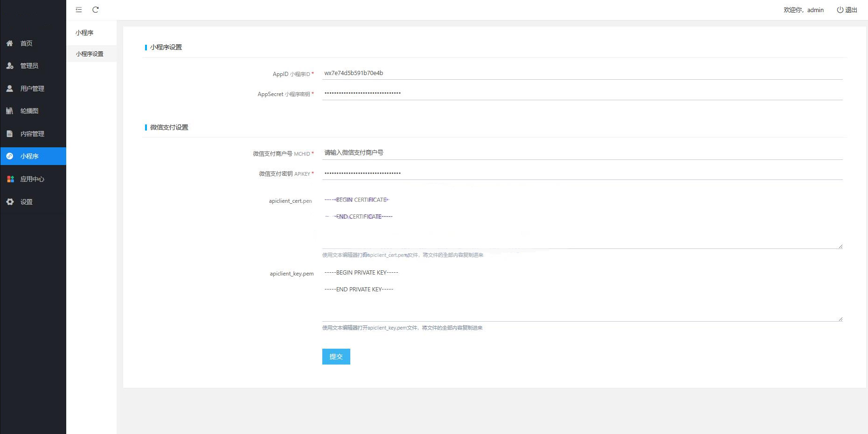
Task: Click the 微信支付密钥 APIKEY label
Action: tap(286, 174)
